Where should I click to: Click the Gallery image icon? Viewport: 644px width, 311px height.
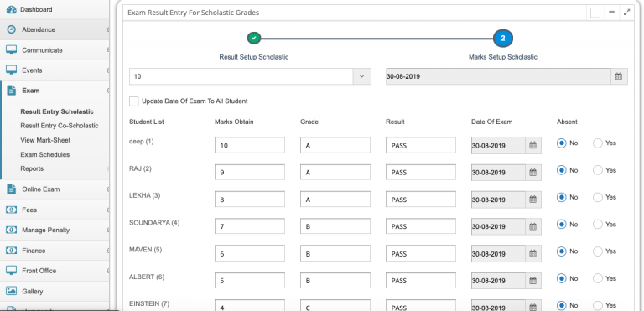[11, 291]
